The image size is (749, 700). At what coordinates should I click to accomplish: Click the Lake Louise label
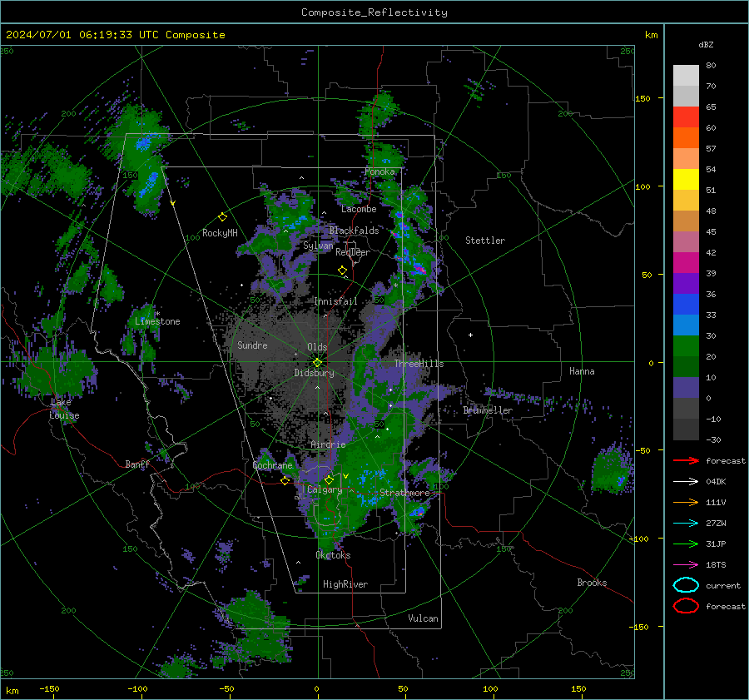tap(64, 409)
